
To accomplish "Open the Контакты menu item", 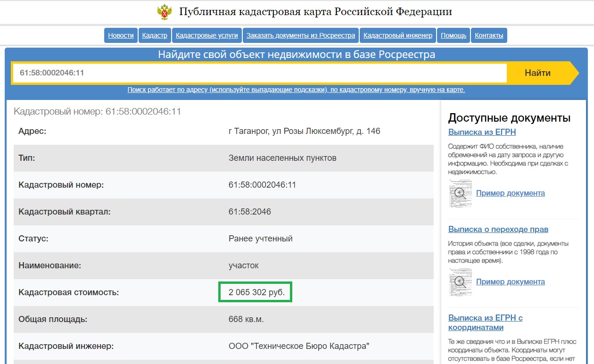I will [489, 35].
